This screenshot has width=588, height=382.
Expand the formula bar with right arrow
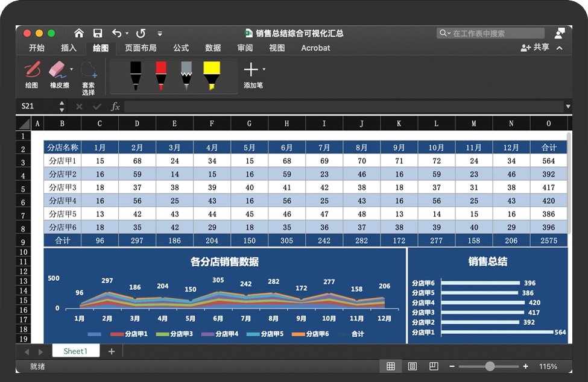[567, 107]
